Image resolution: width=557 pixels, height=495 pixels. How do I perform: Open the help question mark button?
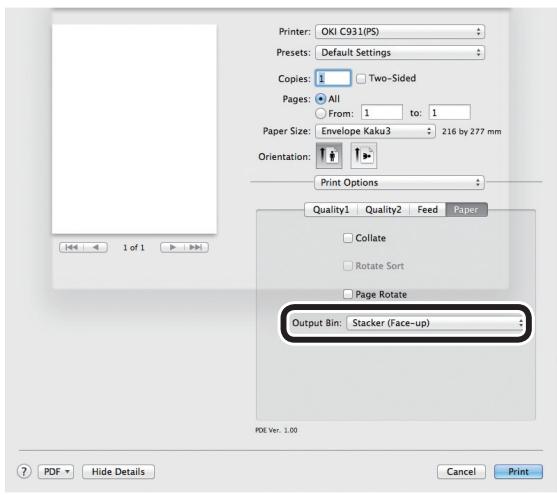(24, 472)
